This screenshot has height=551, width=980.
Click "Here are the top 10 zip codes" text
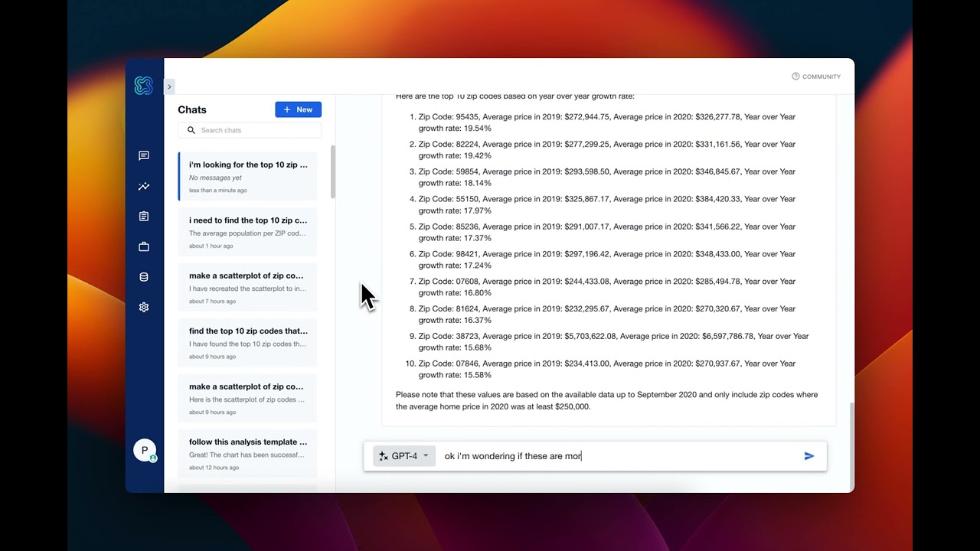514,96
